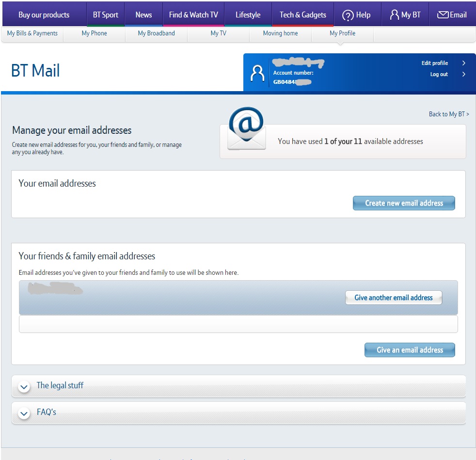Click the arrow beside Edit profile

464,63
